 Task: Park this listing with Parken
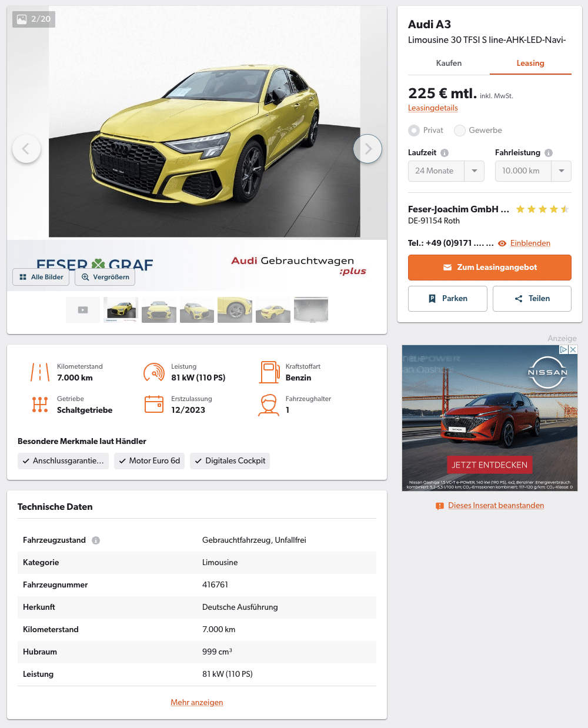pos(447,299)
